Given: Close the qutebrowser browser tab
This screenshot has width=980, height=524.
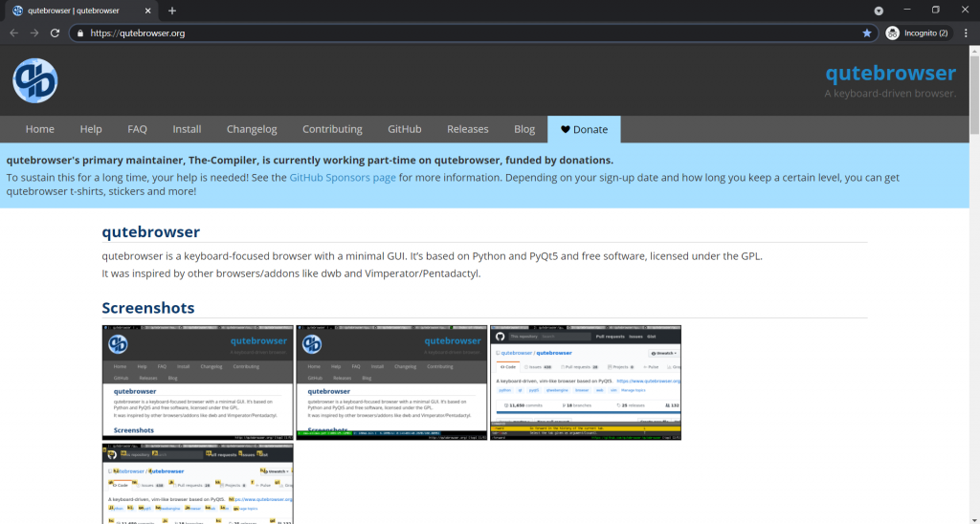Looking at the screenshot, I should click(x=146, y=11).
